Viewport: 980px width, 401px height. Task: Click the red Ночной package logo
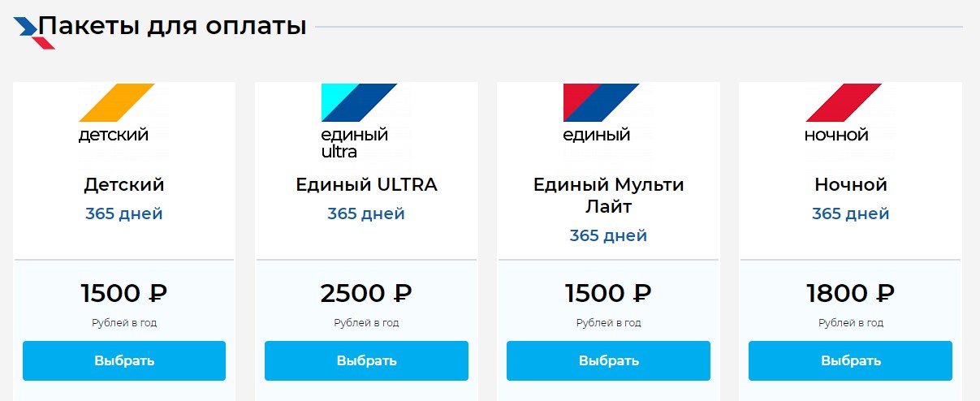(850, 114)
